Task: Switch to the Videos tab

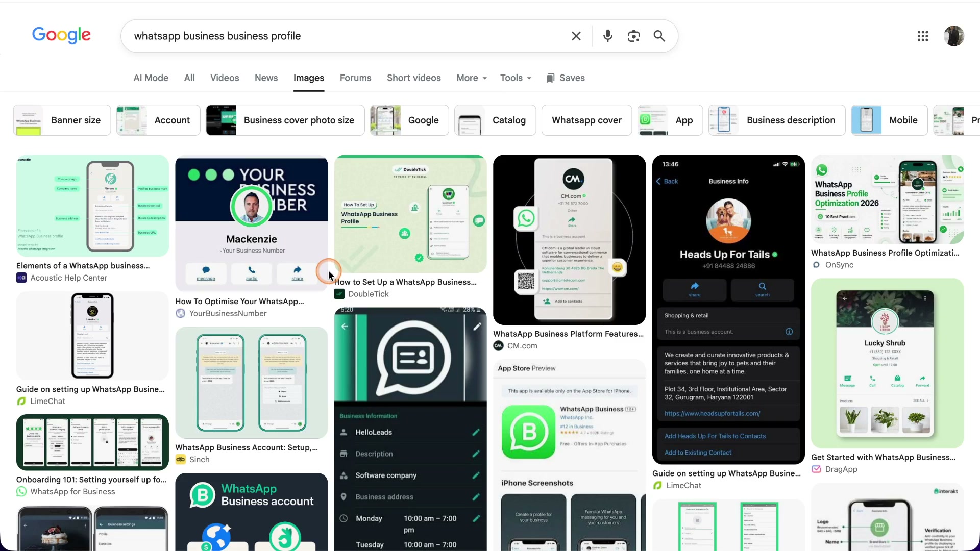Action: 225,78
